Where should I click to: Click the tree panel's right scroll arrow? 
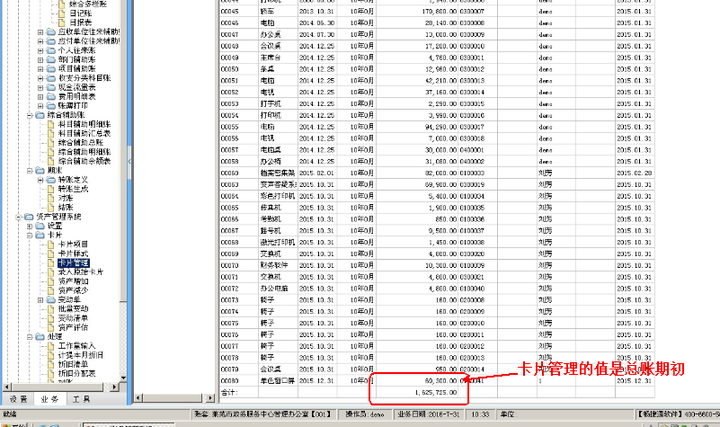[115, 387]
